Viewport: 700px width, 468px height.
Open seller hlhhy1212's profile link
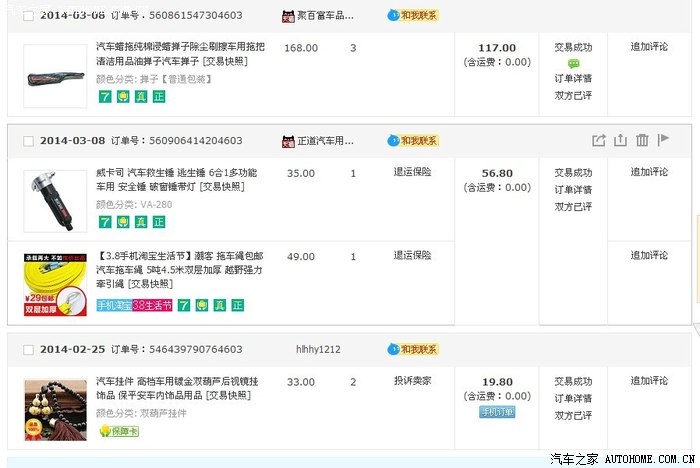pyautogui.click(x=318, y=350)
